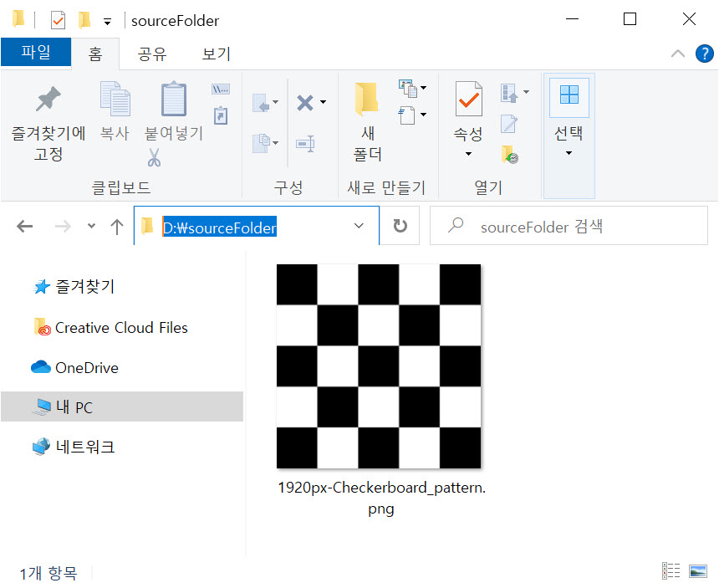Go up one folder level

[x=117, y=226]
